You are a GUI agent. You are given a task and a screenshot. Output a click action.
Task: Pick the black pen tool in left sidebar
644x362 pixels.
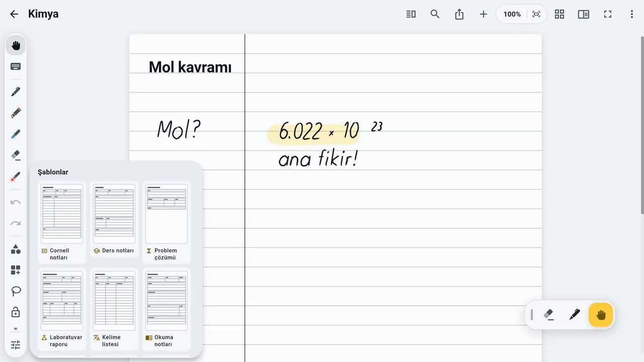[x=16, y=92]
